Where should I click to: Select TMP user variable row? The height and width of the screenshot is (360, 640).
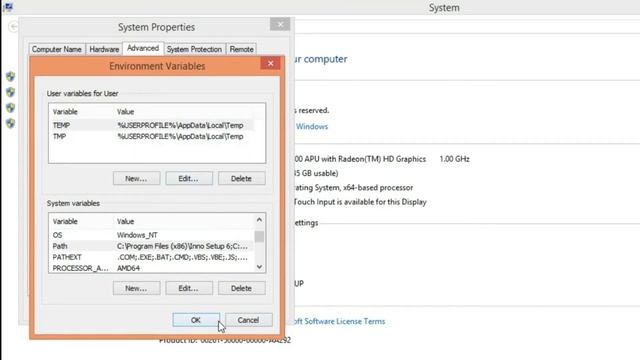[151, 136]
